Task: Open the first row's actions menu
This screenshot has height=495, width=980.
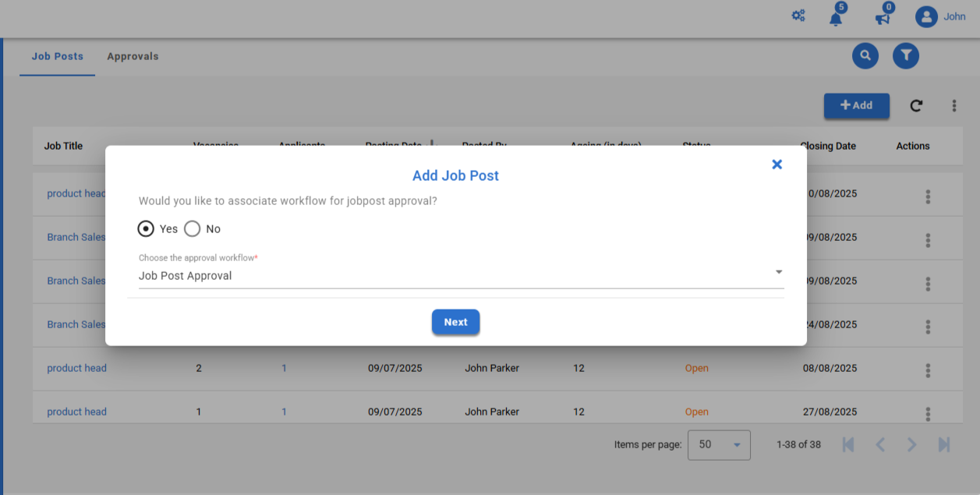Action: pyautogui.click(x=928, y=196)
